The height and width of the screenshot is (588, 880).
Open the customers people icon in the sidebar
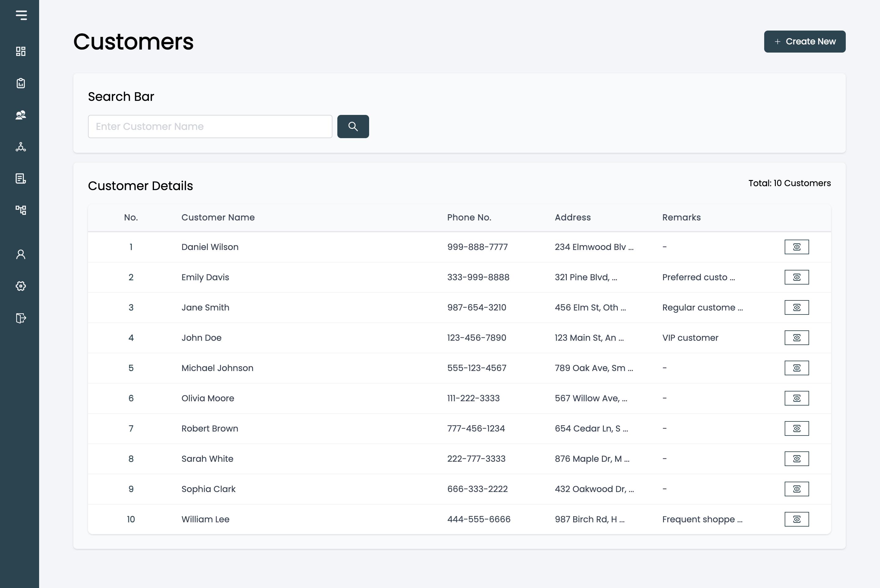pos(21,115)
